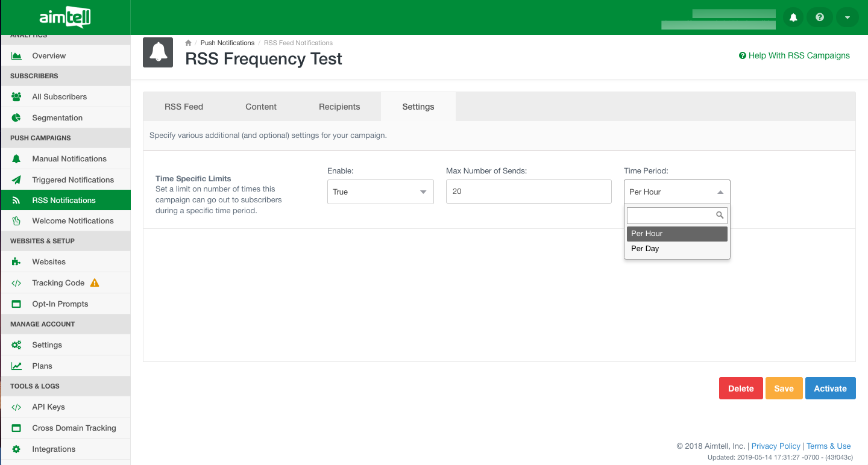Go to All Subscribers
The image size is (868, 465).
click(65, 96)
